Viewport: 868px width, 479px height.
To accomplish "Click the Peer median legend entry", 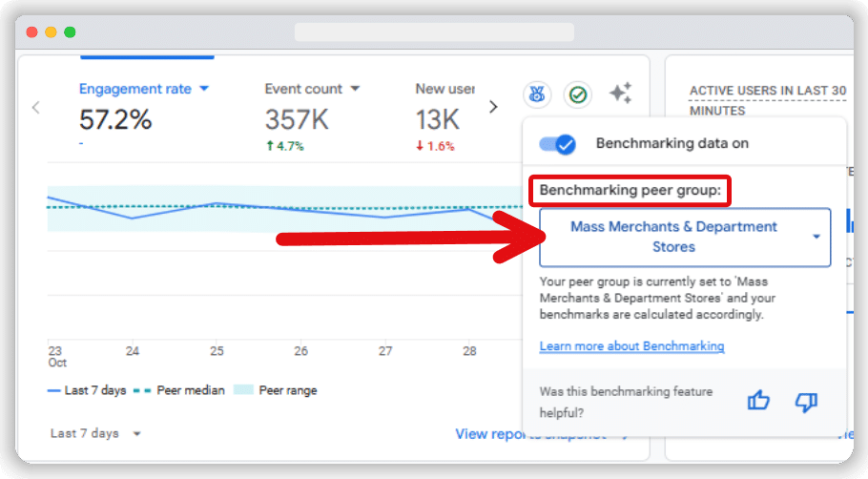I will point(179,390).
